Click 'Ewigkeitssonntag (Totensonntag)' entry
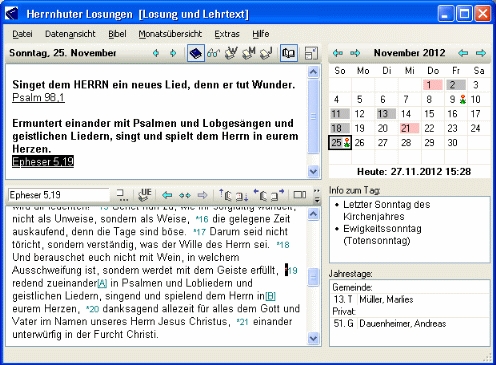This screenshot has height=365, width=496. [382, 235]
